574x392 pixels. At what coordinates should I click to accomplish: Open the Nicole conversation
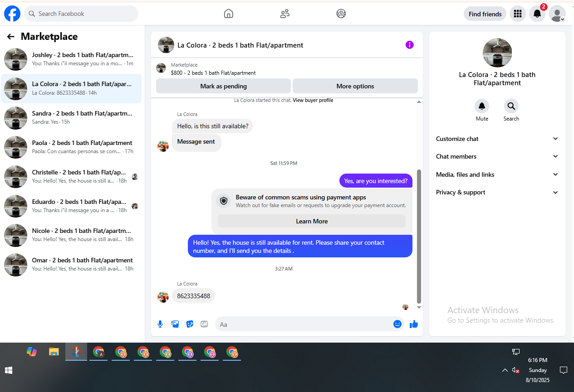coord(71,235)
